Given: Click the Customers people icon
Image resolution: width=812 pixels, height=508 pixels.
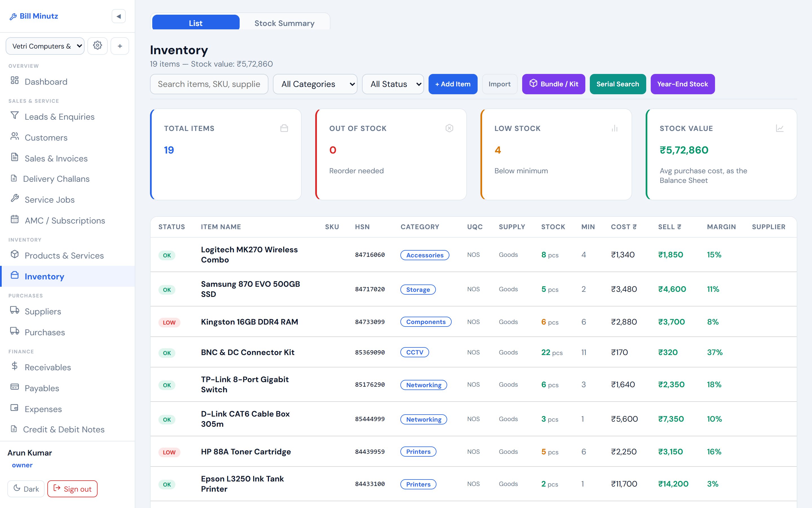Looking at the screenshot, I should coord(14,136).
